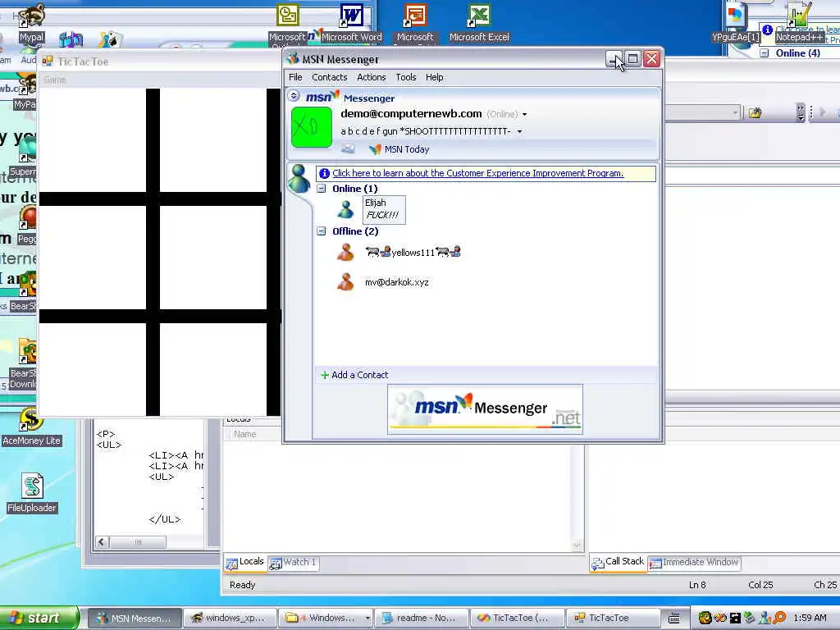
Task: Click the info icon beside Customer Experience link
Action: tap(324, 173)
